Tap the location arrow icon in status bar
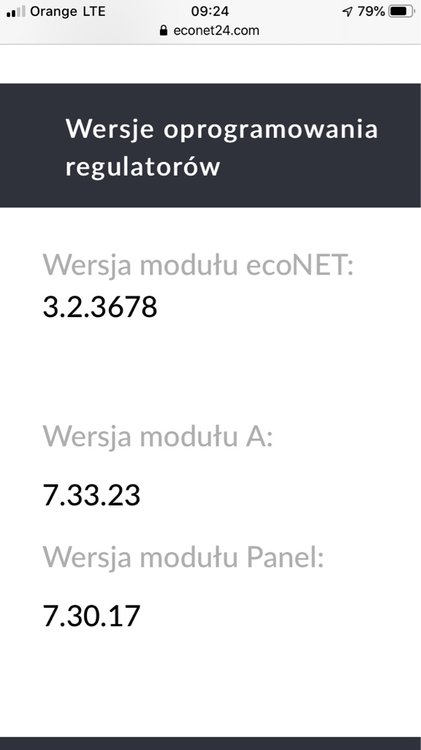 (x=347, y=11)
